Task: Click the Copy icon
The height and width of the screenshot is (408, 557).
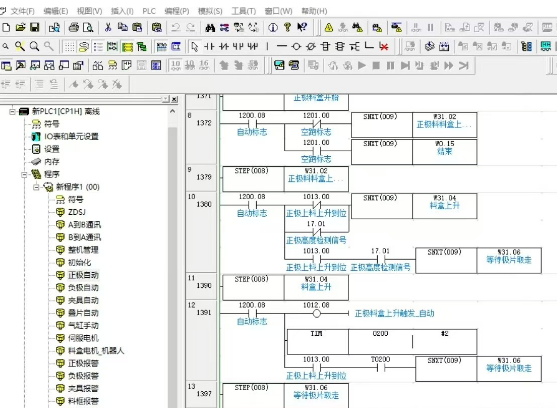Action: pyautogui.click(x=123, y=27)
